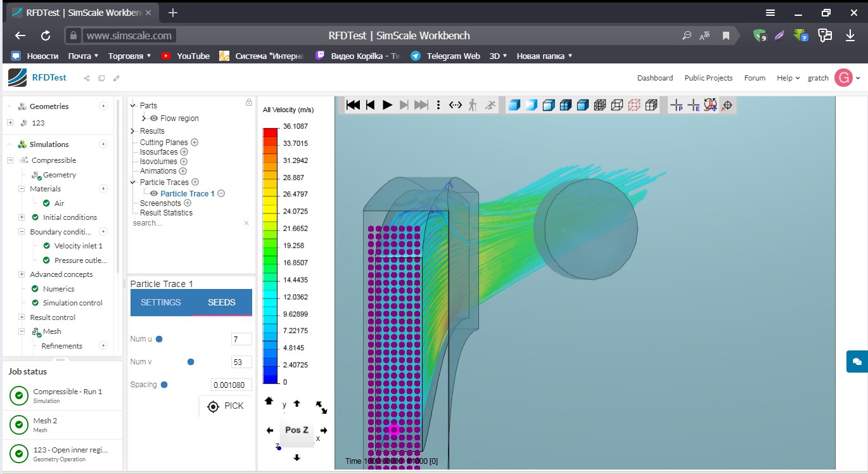Open Public Projects

coord(708,78)
